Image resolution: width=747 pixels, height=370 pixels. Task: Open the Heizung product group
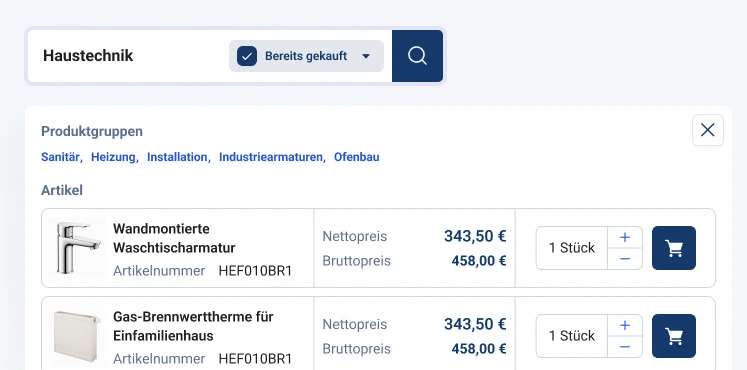[x=113, y=157]
